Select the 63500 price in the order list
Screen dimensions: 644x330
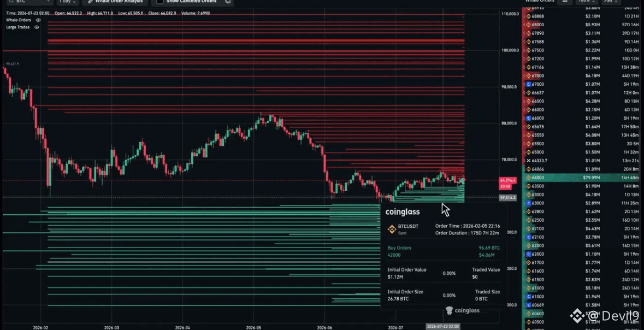(537, 186)
